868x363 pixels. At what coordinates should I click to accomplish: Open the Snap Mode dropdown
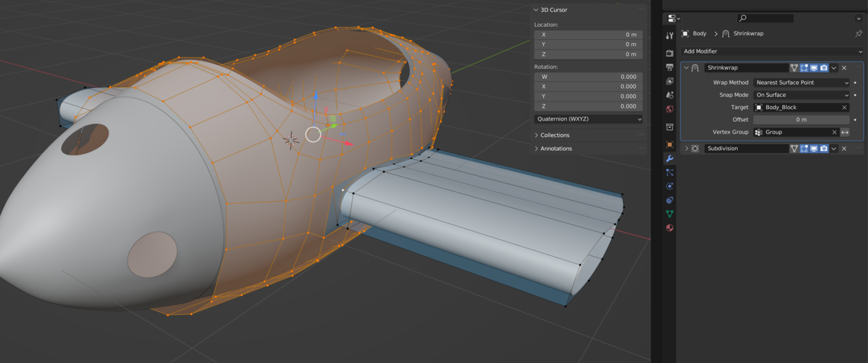pos(801,95)
